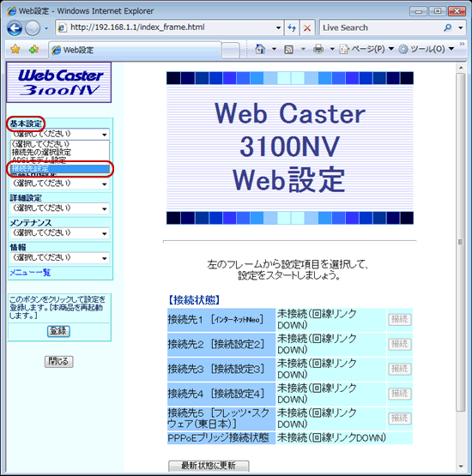Click the PPPoEブリッジ接続状態 cell
Screen dimensions: 472x476
coord(221,438)
